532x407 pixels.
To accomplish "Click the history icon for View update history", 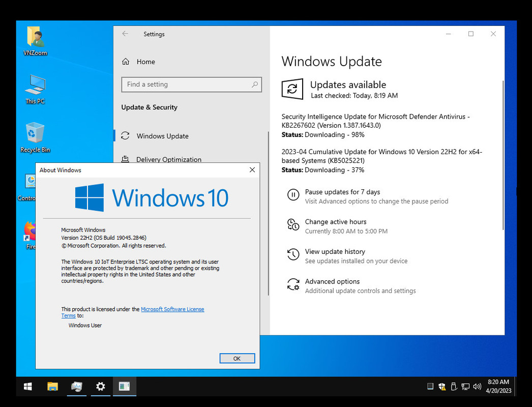I will pyautogui.click(x=293, y=254).
